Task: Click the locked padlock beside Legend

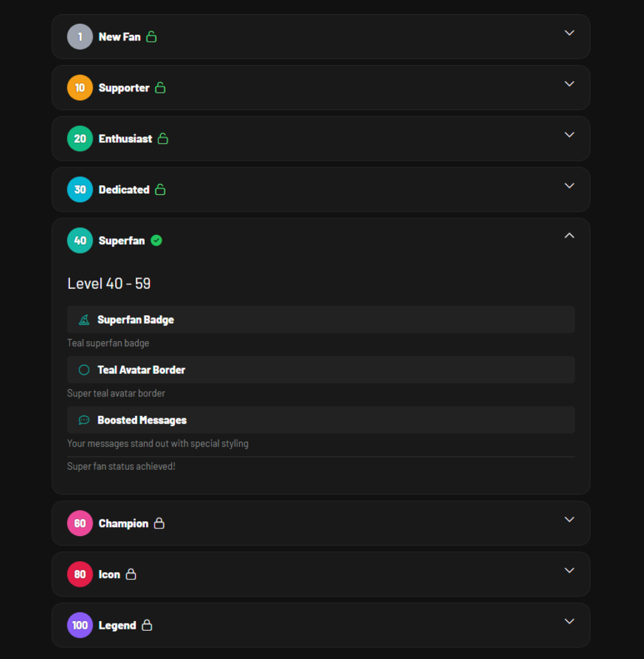Action: (147, 625)
